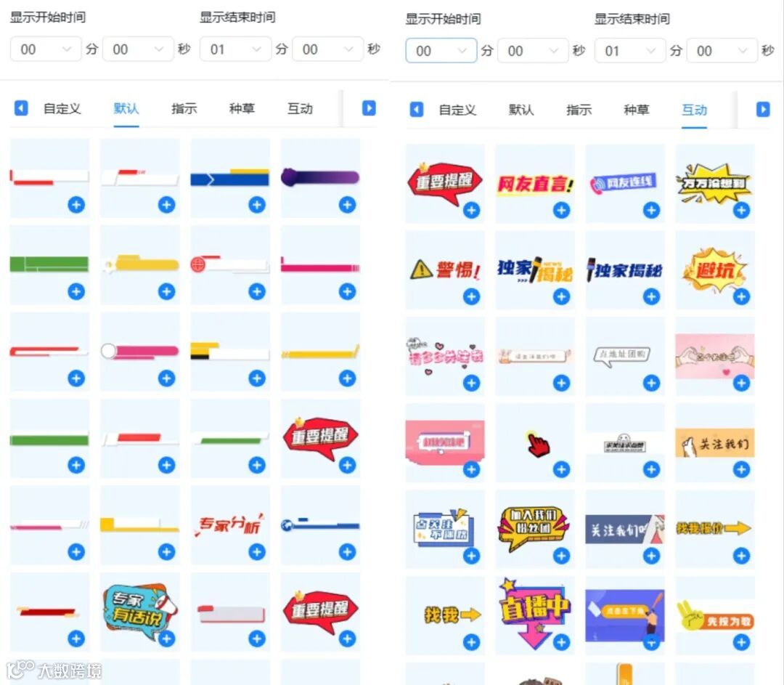
Task: Open left panel end minutes 01 dropdown
Action: [x=235, y=49]
